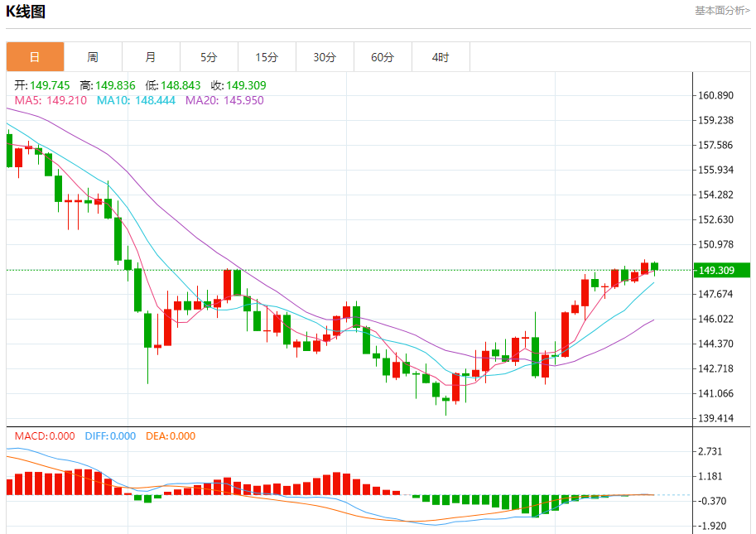Image resolution: width=756 pixels, height=534 pixels.
Task: Click the -1.920 MACD axis label
Action: coord(710,526)
